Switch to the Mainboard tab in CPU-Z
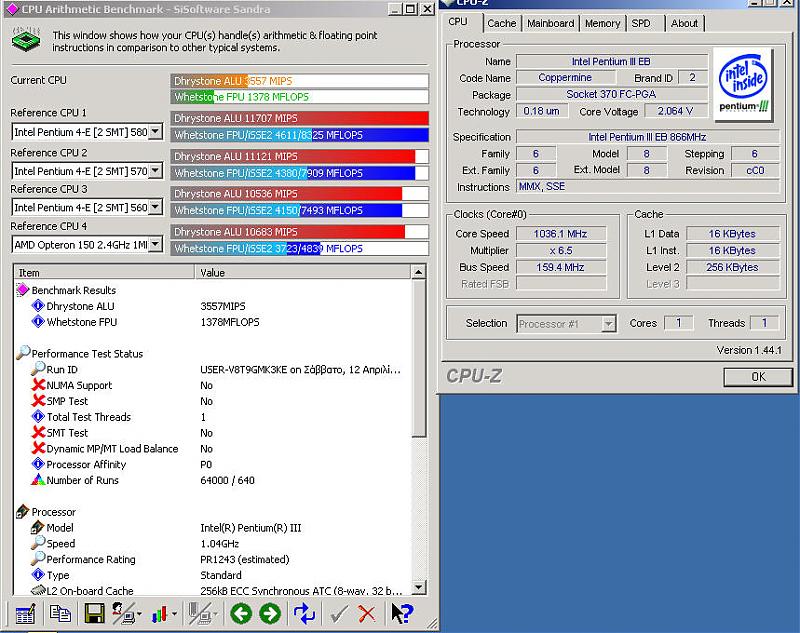800x633 pixels. click(x=551, y=23)
